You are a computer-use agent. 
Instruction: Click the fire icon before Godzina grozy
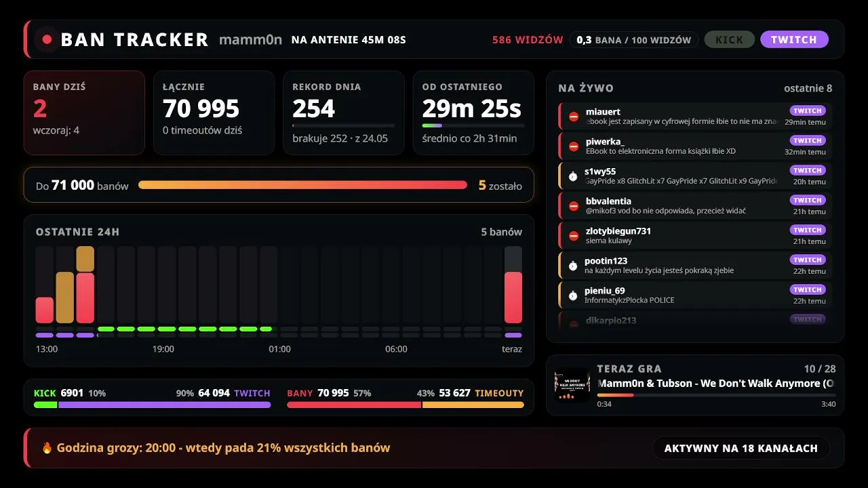(47, 447)
